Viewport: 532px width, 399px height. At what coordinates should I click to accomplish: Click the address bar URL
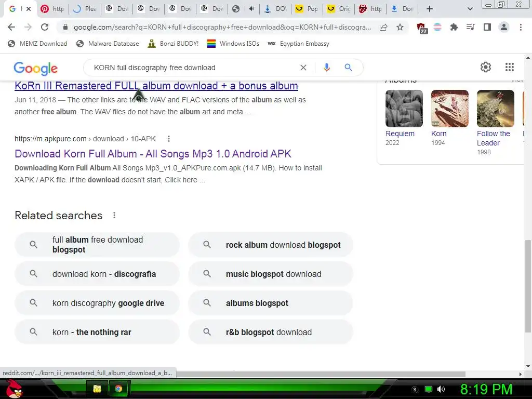[x=222, y=27]
